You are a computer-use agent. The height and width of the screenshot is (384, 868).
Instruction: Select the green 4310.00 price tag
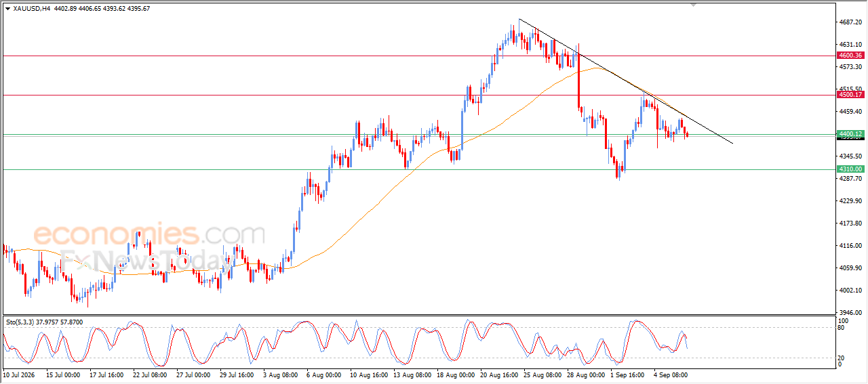click(850, 169)
